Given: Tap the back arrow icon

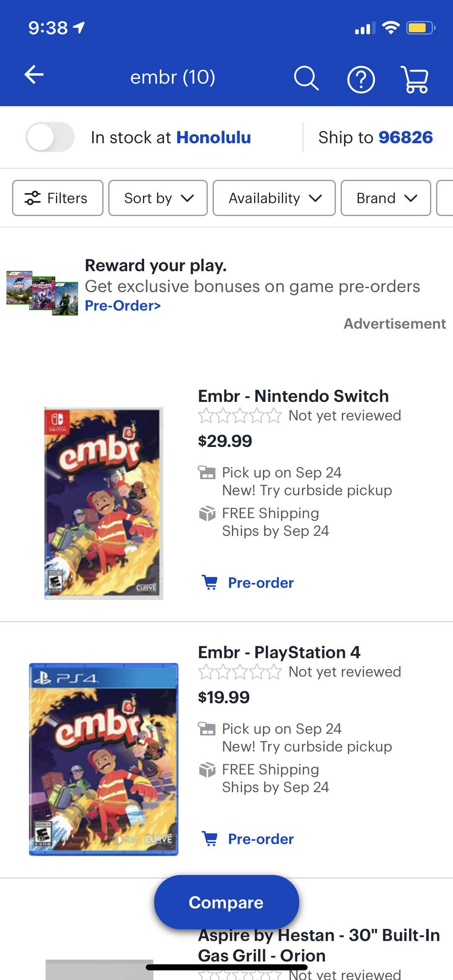Looking at the screenshot, I should click(34, 75).
